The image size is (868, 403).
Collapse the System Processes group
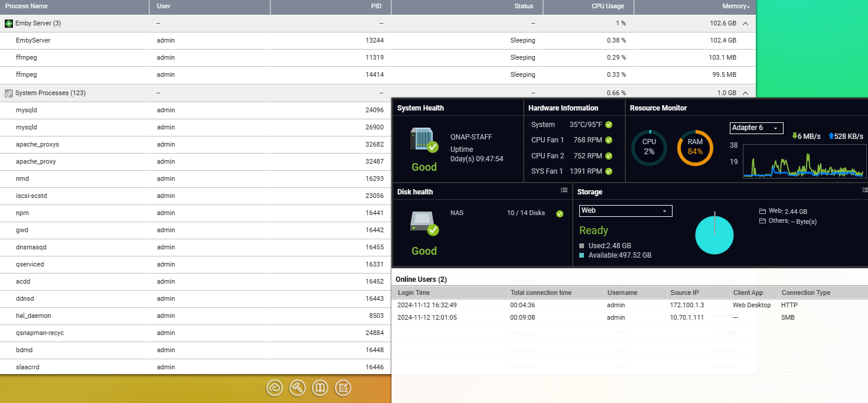745,93
